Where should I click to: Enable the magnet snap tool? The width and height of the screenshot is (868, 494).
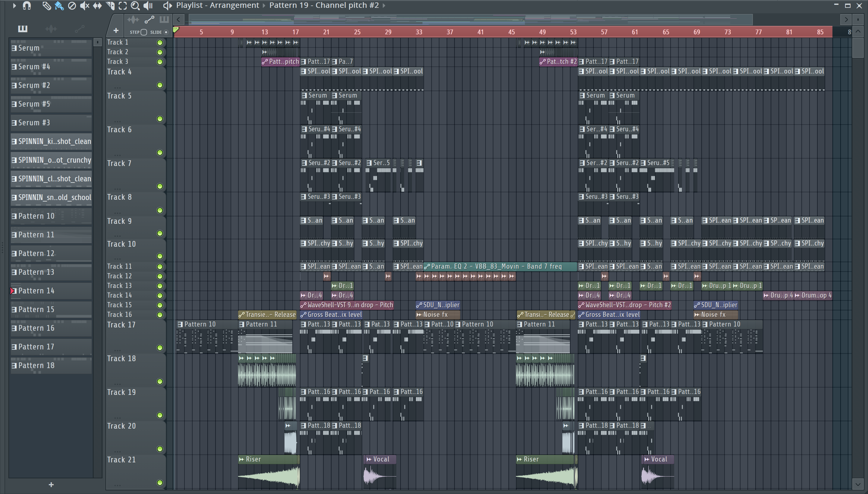pyautogui.click(x=27, y=5)
